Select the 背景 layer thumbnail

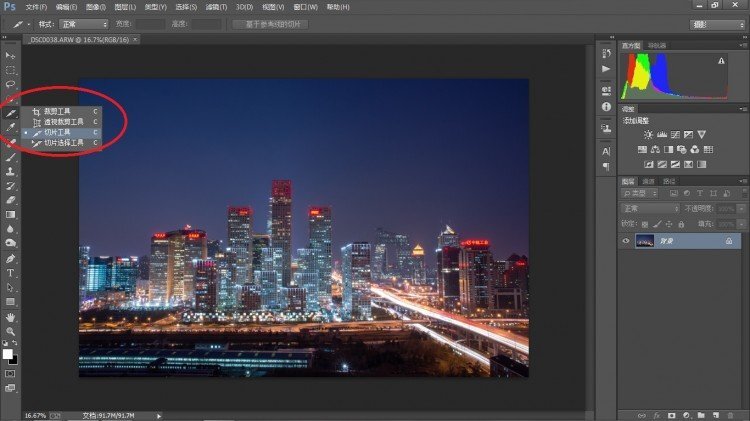pyautogui.click(x=646, y=241)
